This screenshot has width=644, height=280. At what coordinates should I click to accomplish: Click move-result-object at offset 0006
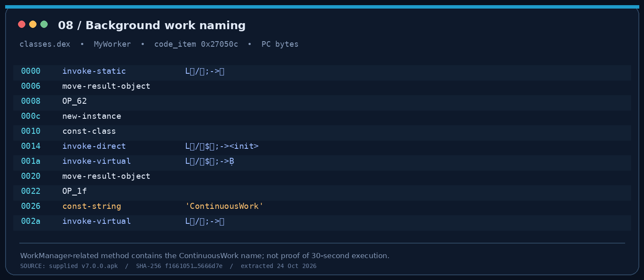106,86
